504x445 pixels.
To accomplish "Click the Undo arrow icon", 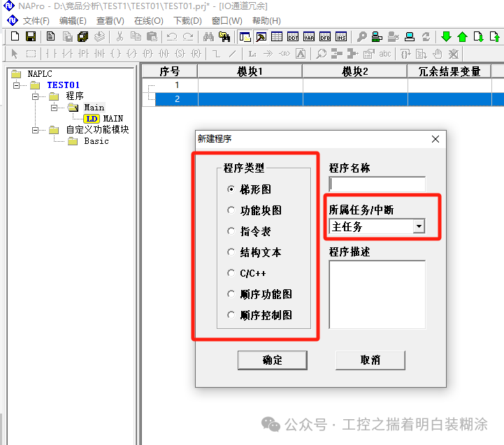I will pos(172,36).
